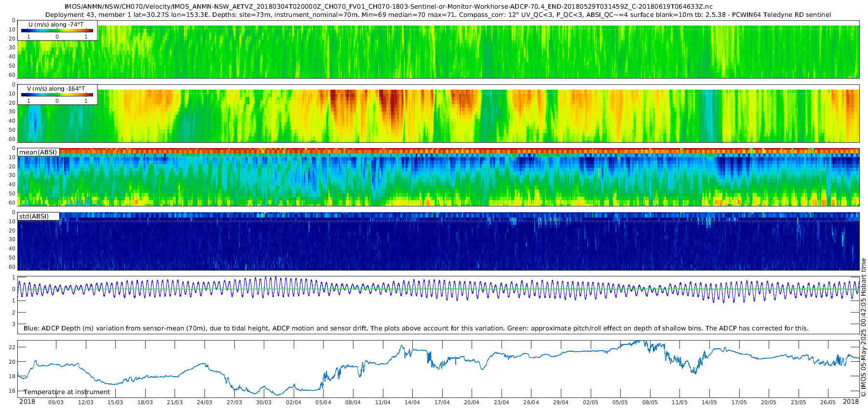Click the vertical IMOS copyright timestamp text
This screenshot has height=410, width=868.
[x=864, y=328]
